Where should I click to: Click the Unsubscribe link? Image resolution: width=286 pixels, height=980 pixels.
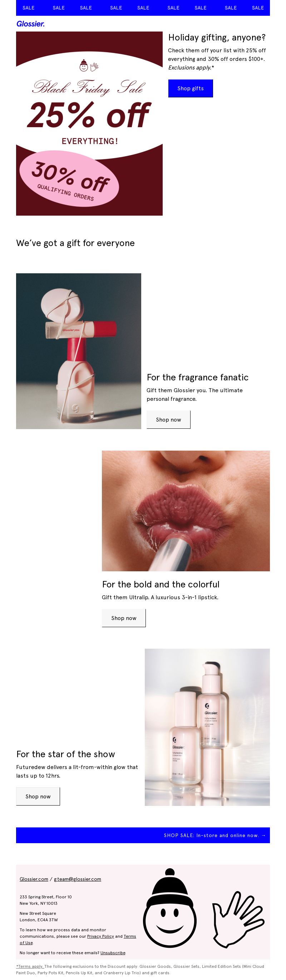(113, 953)
